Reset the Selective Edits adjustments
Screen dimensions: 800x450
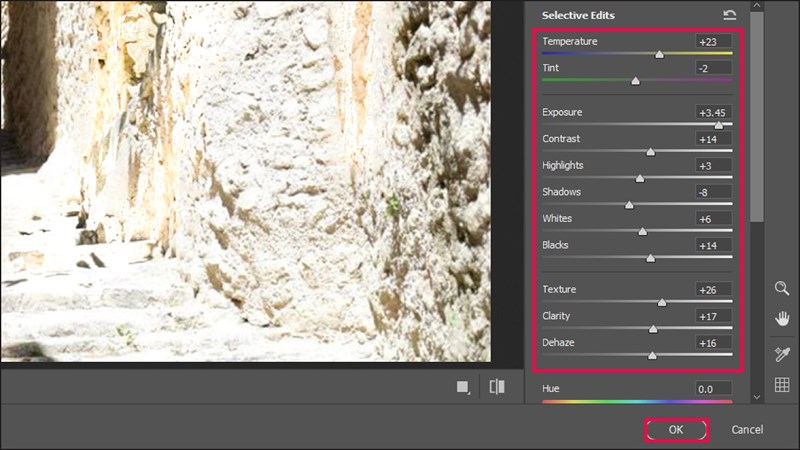click(x=729, y=15)
